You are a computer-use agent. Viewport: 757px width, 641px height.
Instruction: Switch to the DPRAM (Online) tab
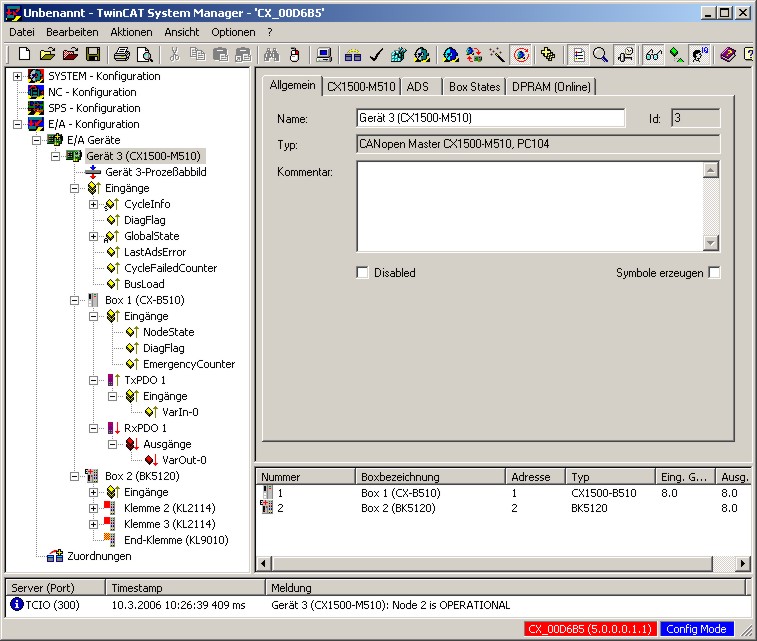point(551,87)
